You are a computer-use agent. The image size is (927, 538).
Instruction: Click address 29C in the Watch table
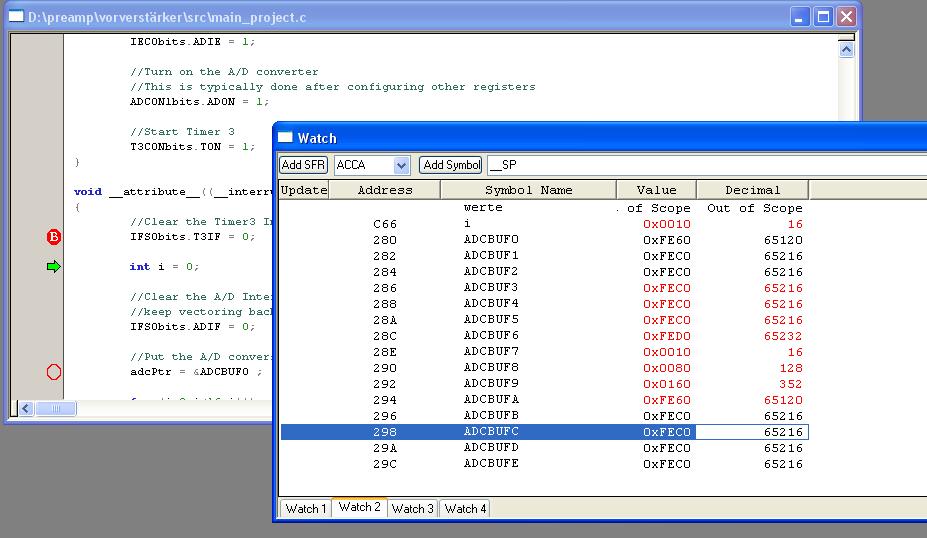coord(385,464)
